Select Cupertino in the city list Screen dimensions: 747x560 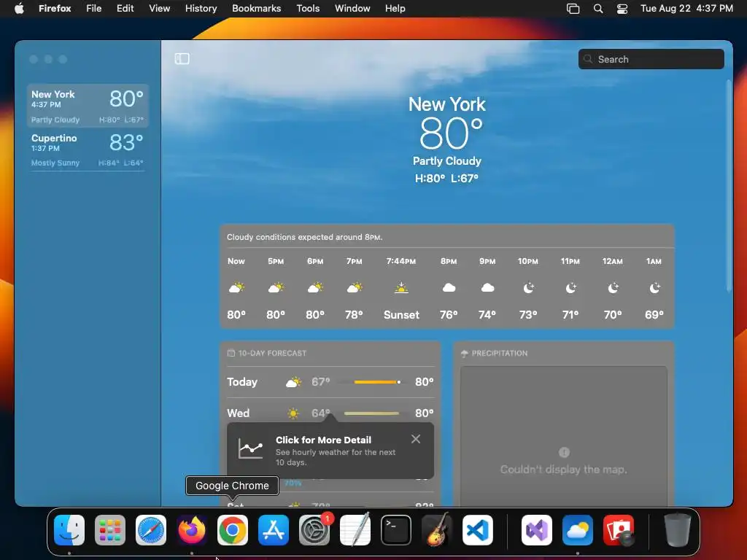(88, 149)
